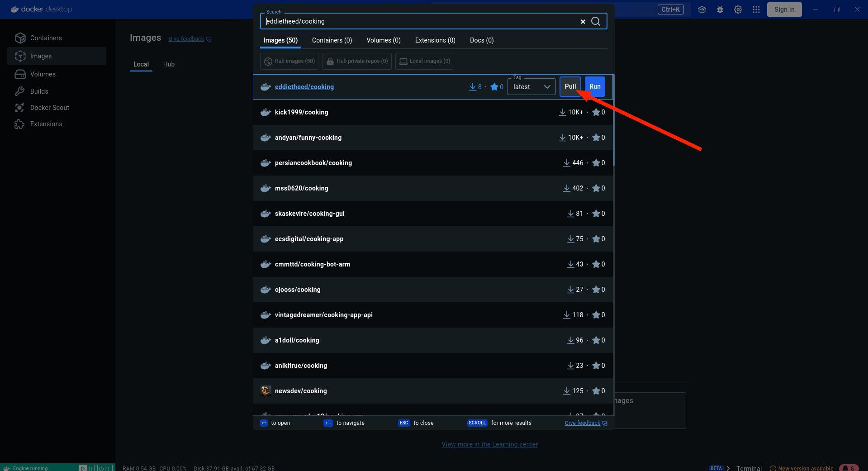868x471 pixels.
Task: Switch to Images (50) search tab
Action: pyautogui.click(x=280, y=40)
